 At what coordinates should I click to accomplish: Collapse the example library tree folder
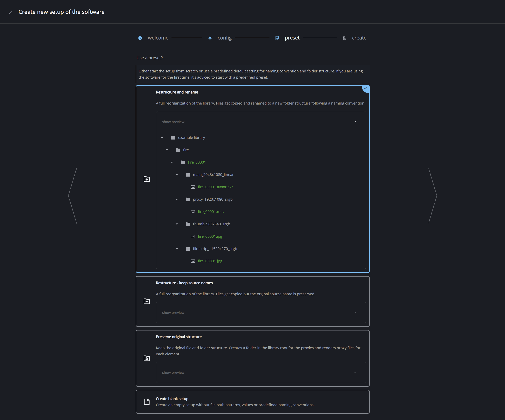pyautogui.click(x=162, y=138)
